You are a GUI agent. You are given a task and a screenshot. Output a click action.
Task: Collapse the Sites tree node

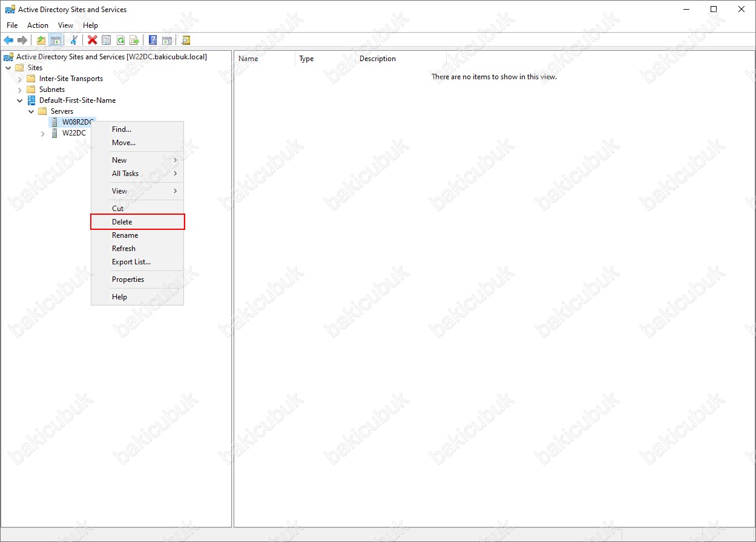8,68
